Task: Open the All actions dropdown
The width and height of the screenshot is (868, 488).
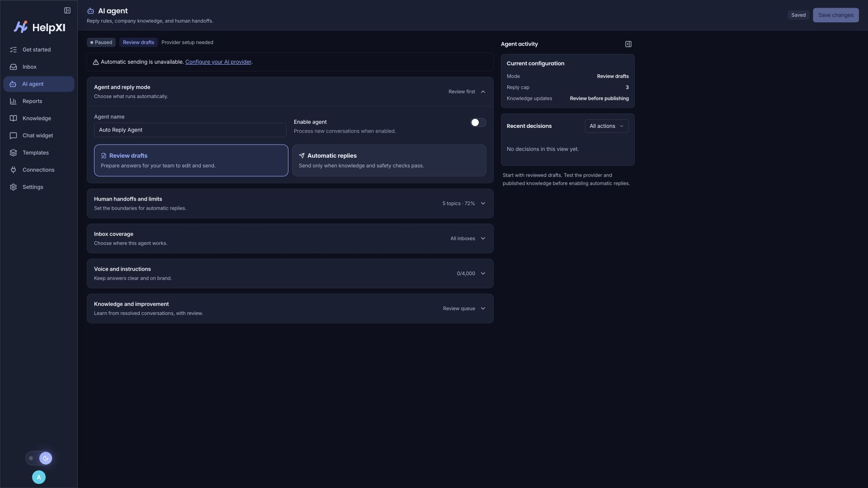Action: pos(606,126)
